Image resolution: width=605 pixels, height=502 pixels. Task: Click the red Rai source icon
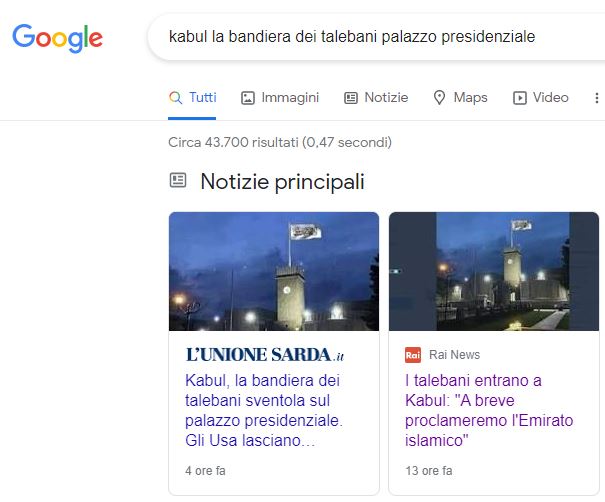point(413,355)
